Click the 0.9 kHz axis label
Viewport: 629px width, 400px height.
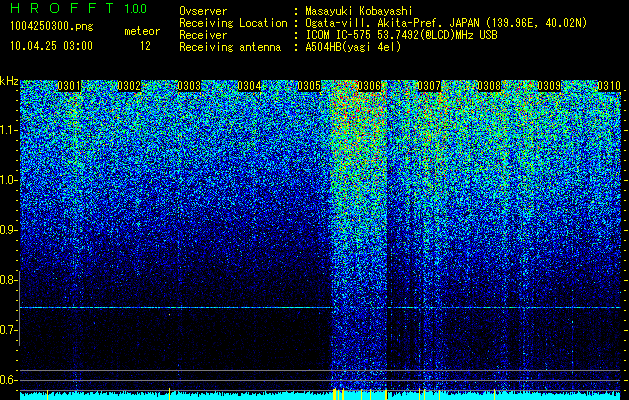[x=8, y=230]
